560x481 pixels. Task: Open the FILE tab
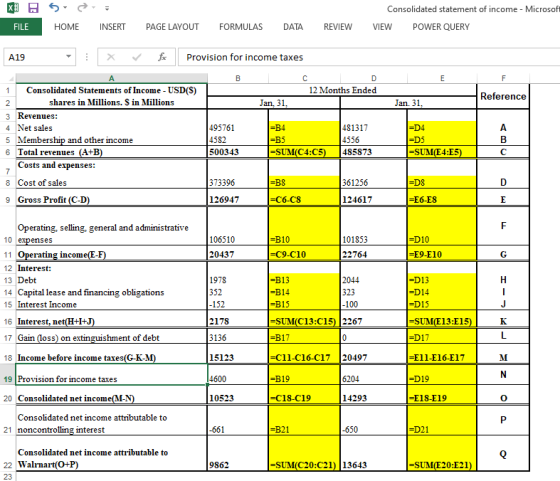pos(21,27)
